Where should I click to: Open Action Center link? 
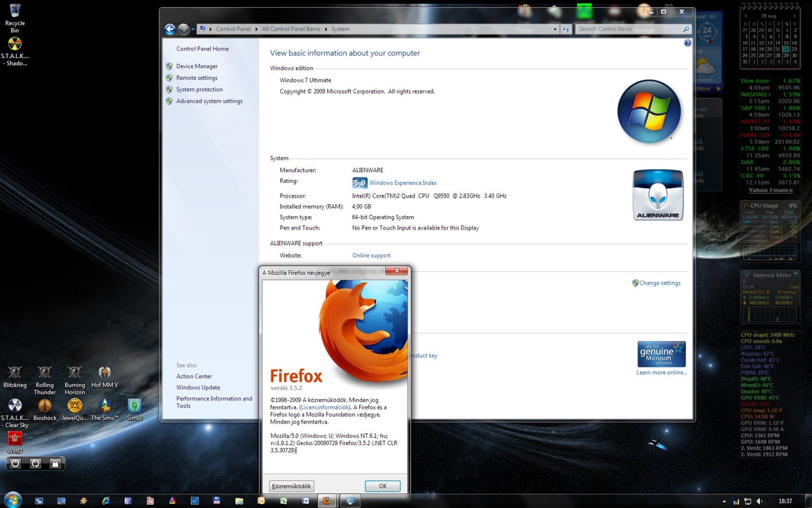click(x=194, y=376)
